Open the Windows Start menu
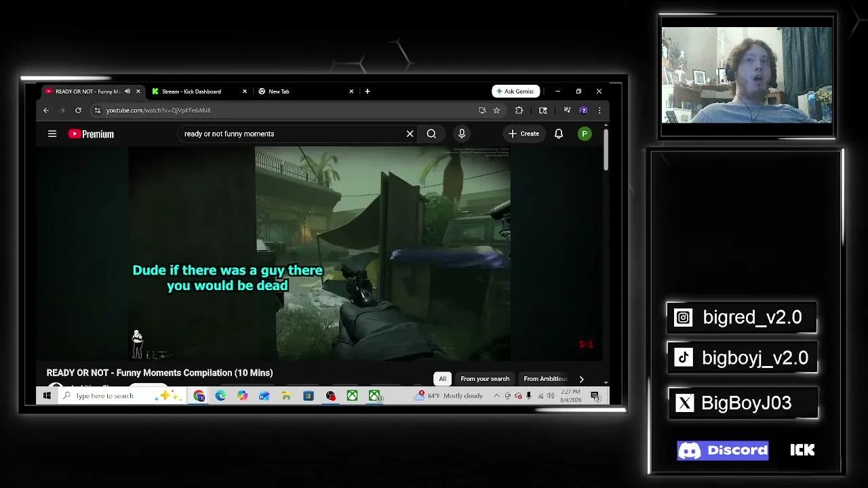Screen dimensions: 868x488 click(x=47, y=396)
